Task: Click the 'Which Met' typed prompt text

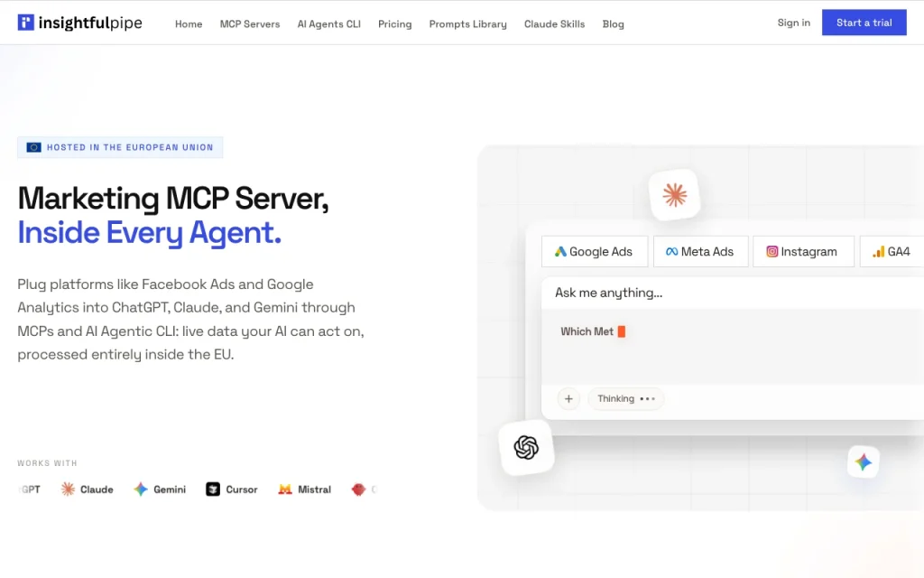Action: pos(587,331)
